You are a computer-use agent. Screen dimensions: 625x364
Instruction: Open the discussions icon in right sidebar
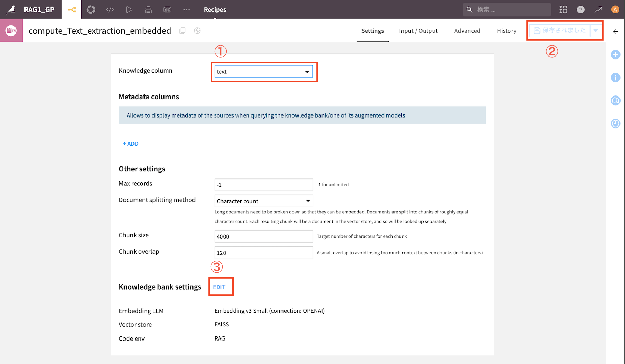coord(615,100)
